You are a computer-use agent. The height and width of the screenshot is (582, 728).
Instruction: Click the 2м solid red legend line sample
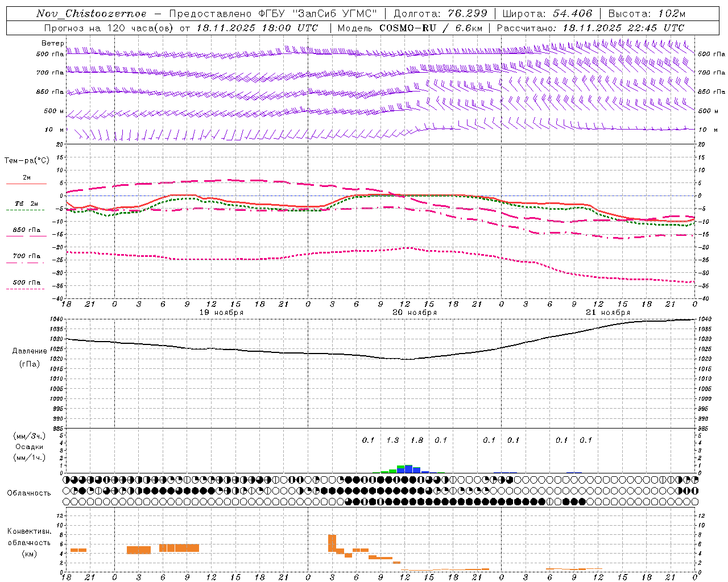click(26, 184)
